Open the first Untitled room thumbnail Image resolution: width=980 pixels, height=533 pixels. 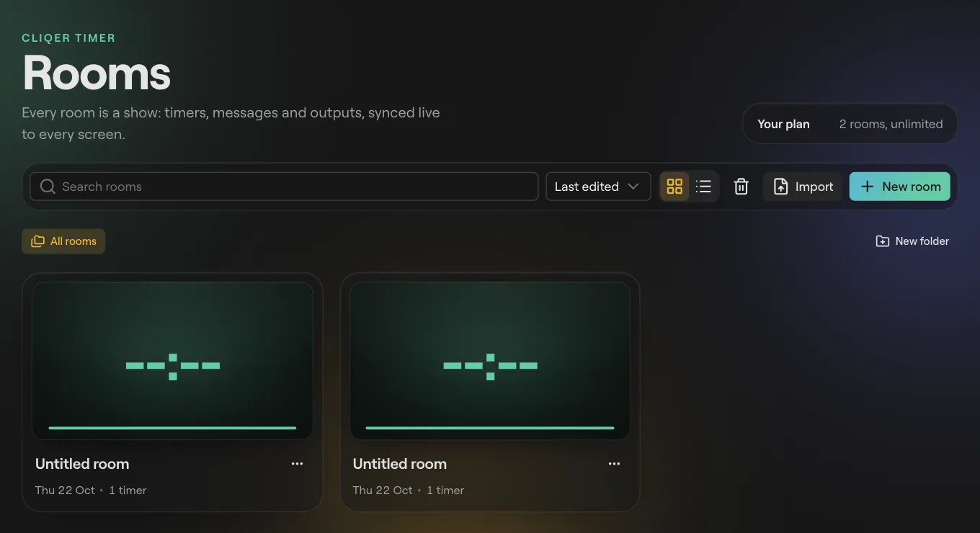click(172, 361)
